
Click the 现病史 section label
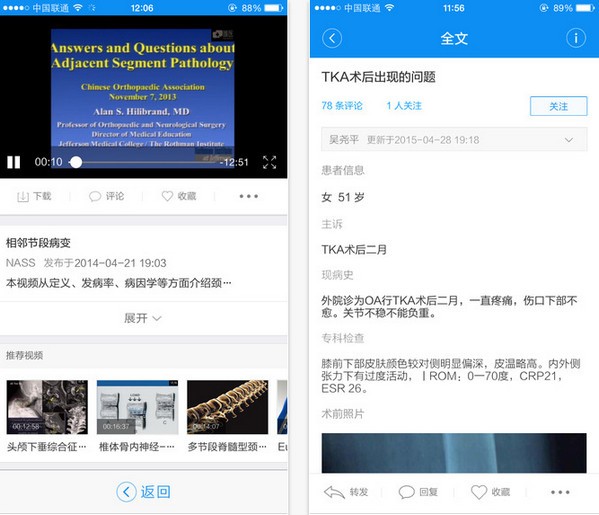point(337,275)
